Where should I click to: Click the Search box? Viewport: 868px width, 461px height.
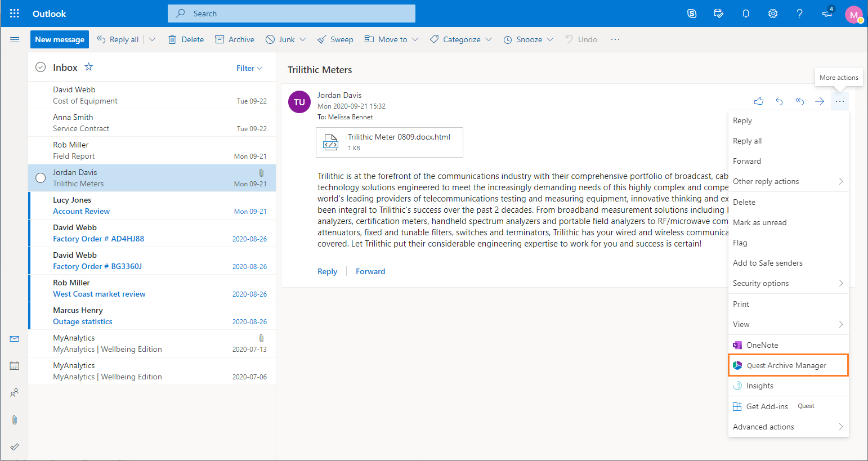[292, 14]
